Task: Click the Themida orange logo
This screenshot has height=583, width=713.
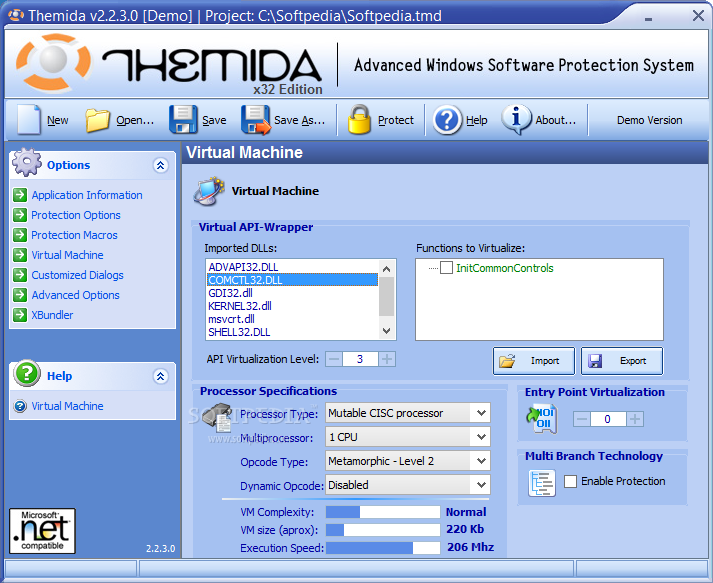Action: [53, 61]
